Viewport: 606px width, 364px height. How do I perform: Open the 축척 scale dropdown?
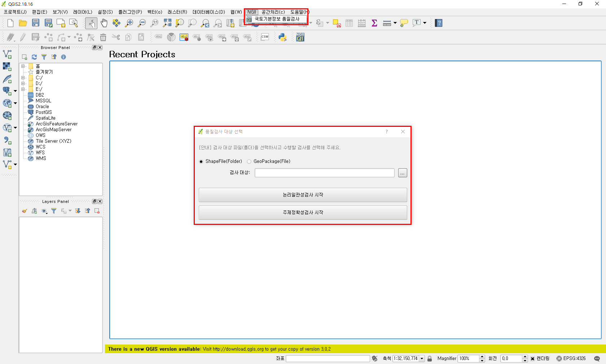point(422,359)
